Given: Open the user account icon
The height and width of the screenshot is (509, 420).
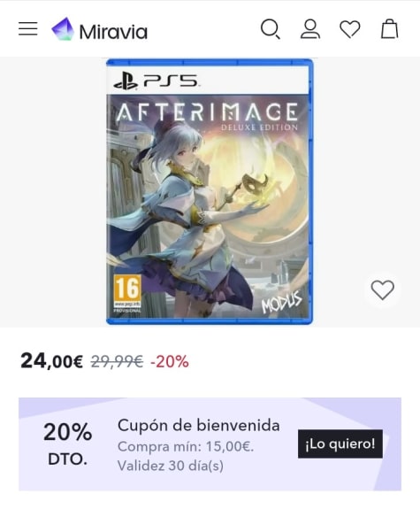Looking at the screenshot, I should click(x=310, y=29).
